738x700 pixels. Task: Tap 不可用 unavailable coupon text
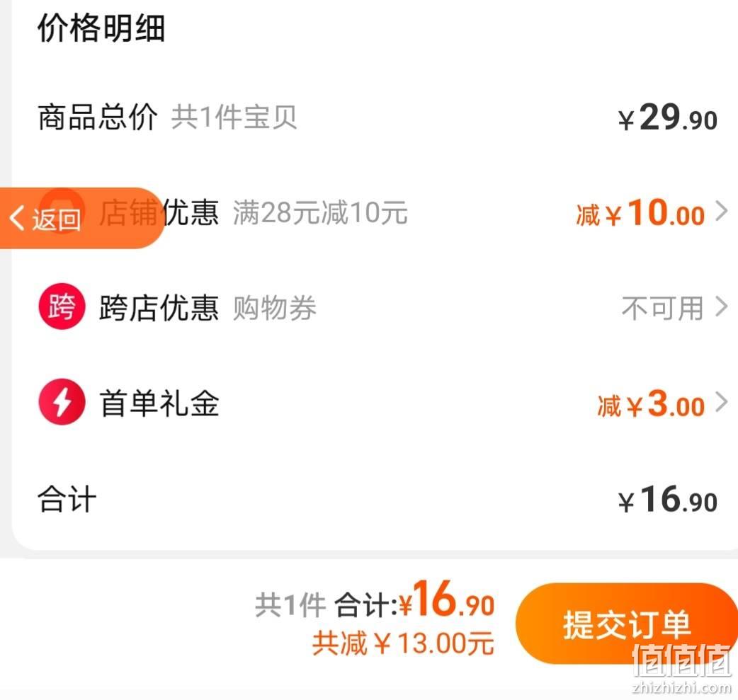pos(662,309)
